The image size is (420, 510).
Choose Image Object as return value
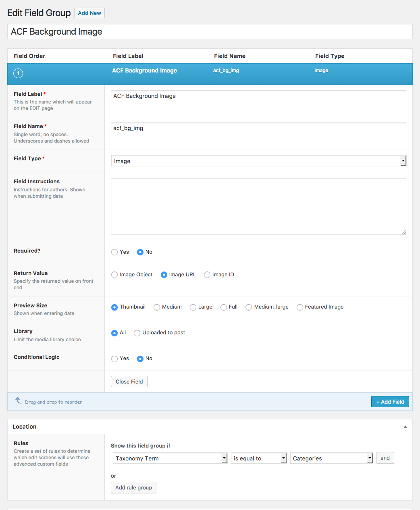pos(114,275)
